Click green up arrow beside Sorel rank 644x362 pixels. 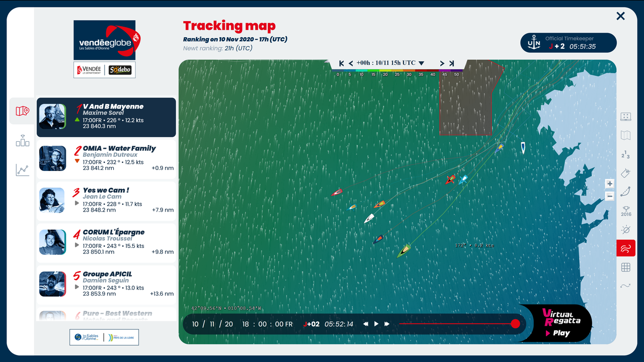[77, 120]
